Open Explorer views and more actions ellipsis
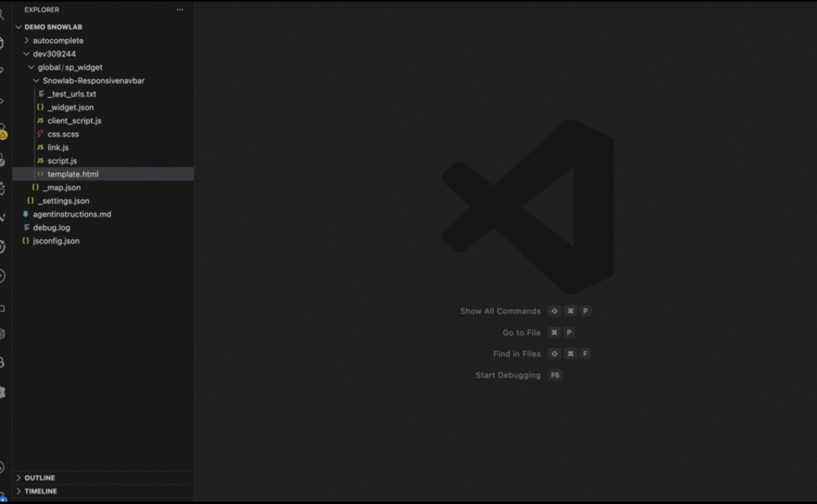This screenshot has width=817, height=504. (180, 9)
